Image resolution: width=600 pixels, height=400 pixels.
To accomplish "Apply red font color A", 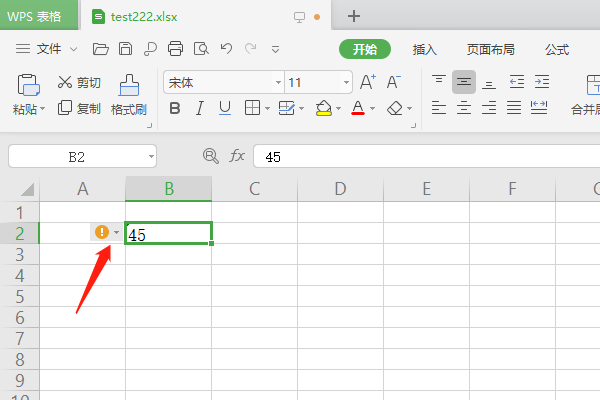I will point(358,108).
